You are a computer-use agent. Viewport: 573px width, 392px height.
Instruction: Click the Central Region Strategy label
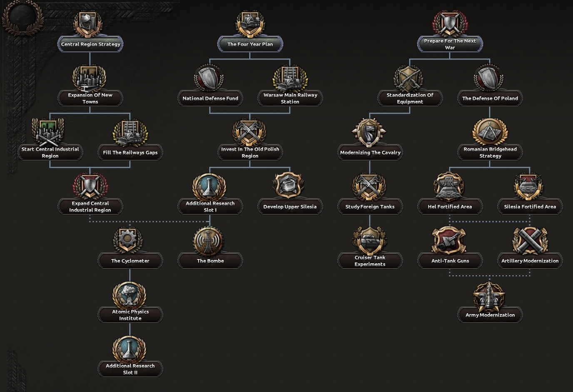pyautogui.click(x=90, y=44)
